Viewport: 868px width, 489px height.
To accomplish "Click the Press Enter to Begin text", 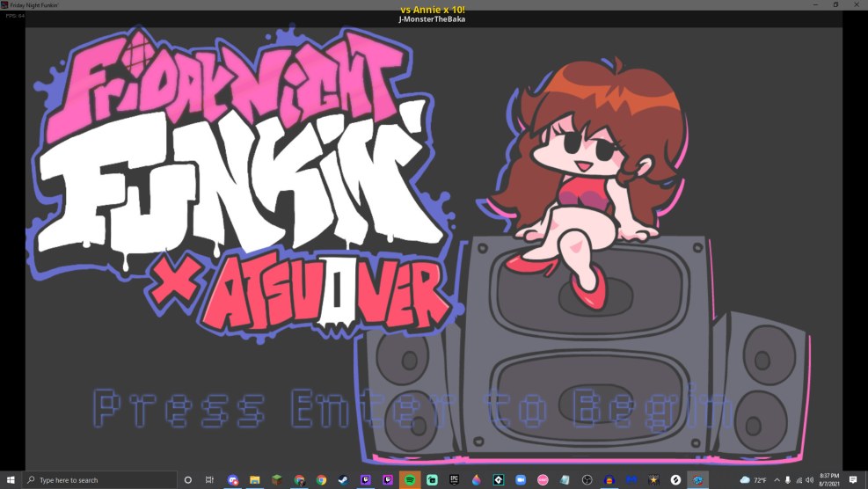I will [x=413, y=409].
